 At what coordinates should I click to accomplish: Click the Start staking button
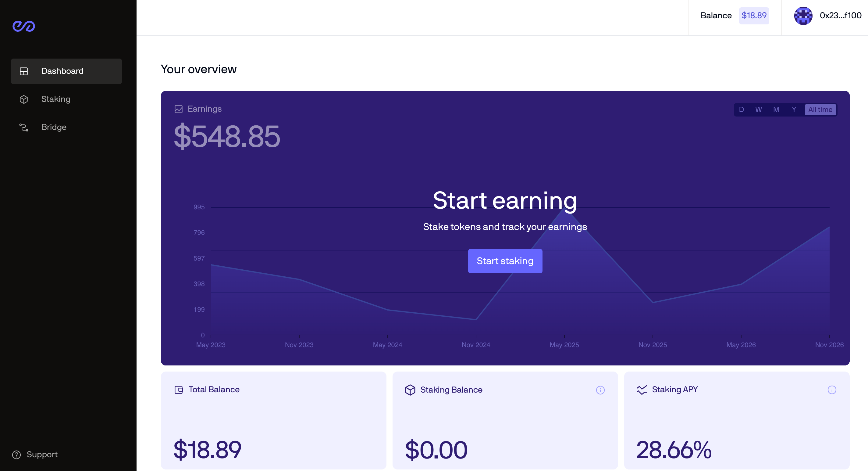coord(505,261)
